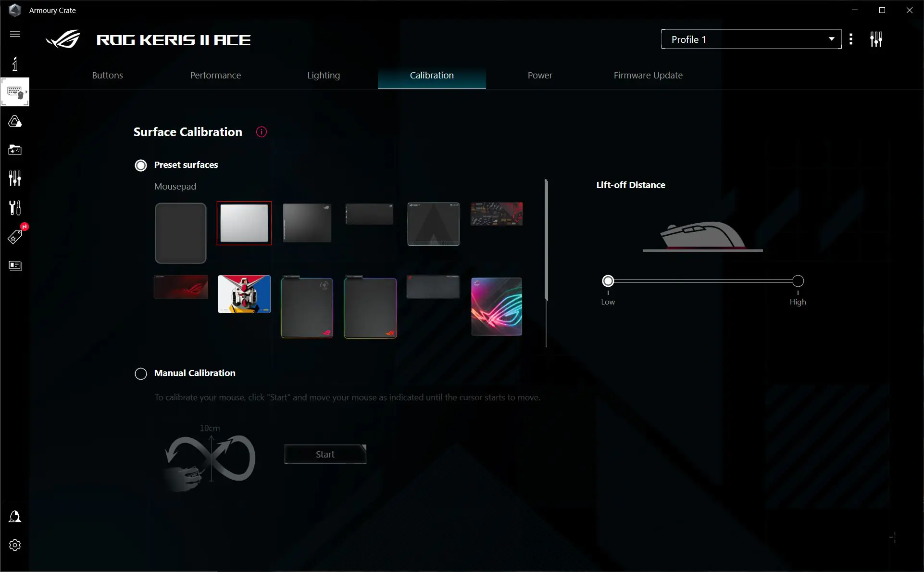Viewport: 924px width, 572px height.
Task: Switch to the Performance tab
Action: tap(215, 75)
